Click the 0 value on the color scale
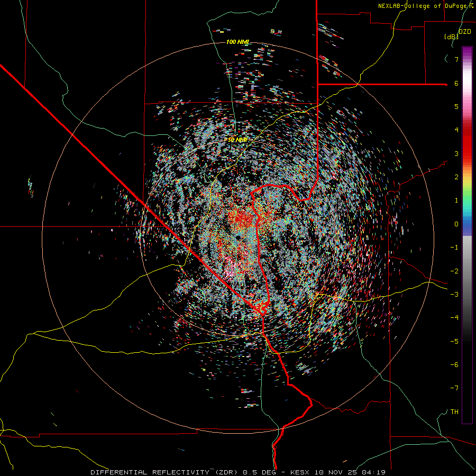The height and width of the screenshot is (476, 476). (x=456, y=224)
